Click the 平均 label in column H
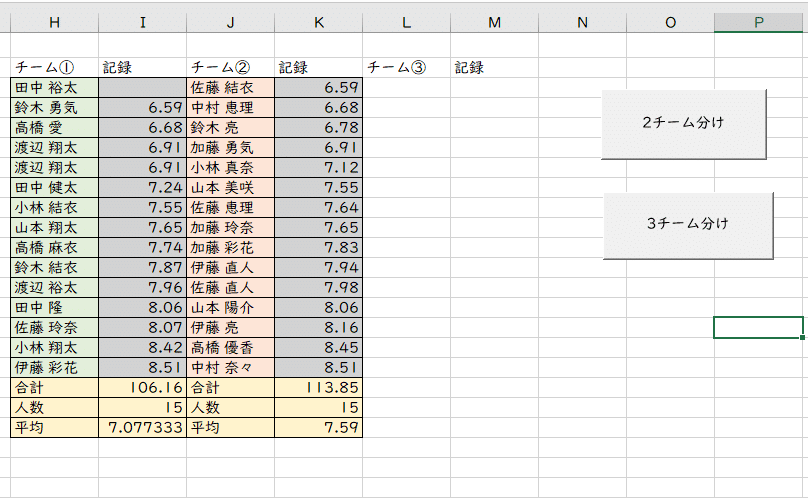808x498 pixels. 54,428
